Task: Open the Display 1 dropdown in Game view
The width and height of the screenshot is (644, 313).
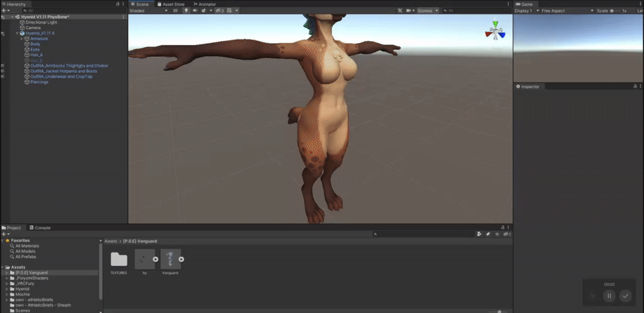Action: pos(527,11)
